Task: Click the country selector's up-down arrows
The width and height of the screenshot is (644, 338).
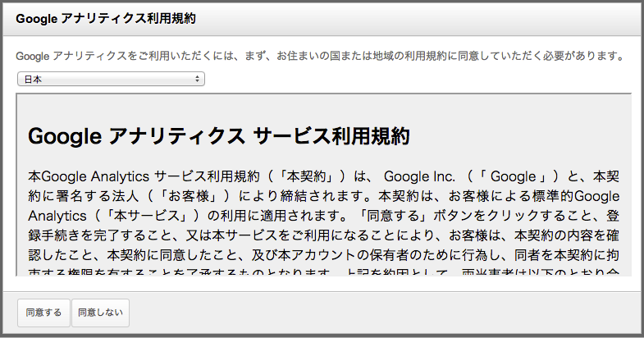Action: (x=198, y=79)
